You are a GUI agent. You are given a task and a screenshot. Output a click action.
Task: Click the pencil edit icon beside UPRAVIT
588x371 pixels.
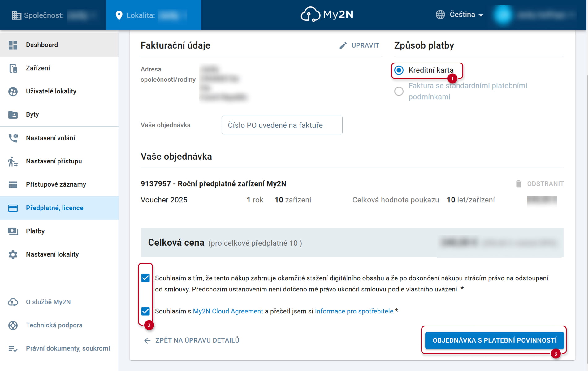(x=343, y=45)
